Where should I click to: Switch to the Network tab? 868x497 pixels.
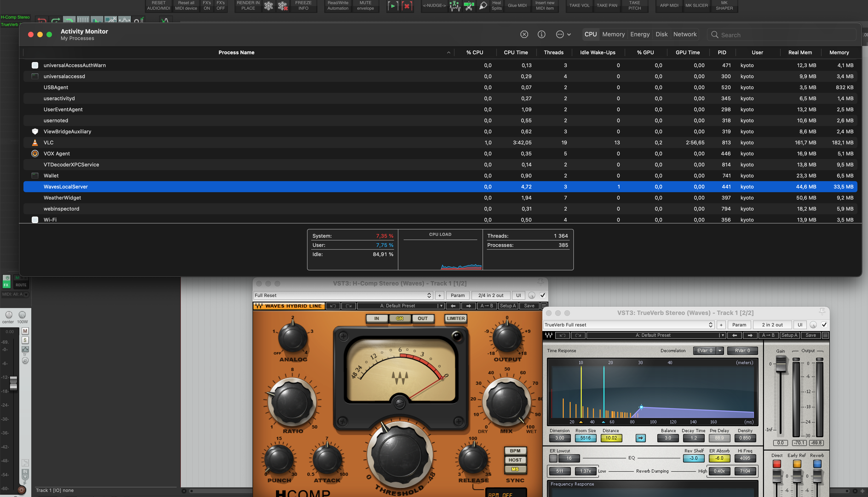[x=685, y=34]
